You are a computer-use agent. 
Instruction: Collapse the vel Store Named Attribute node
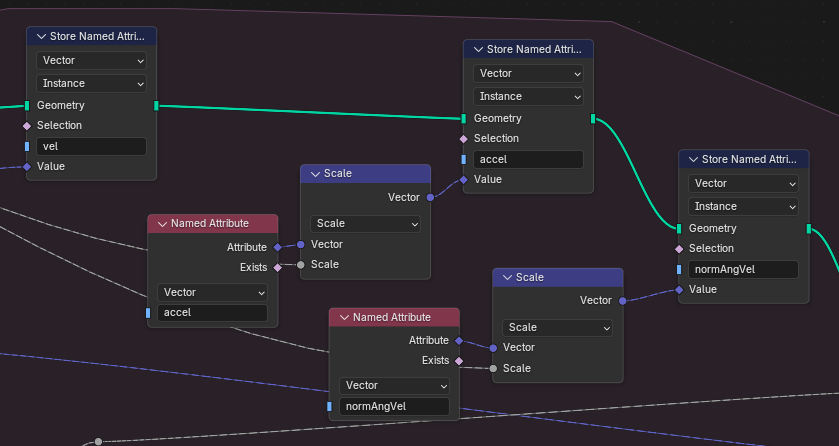[x=41, y=36]
